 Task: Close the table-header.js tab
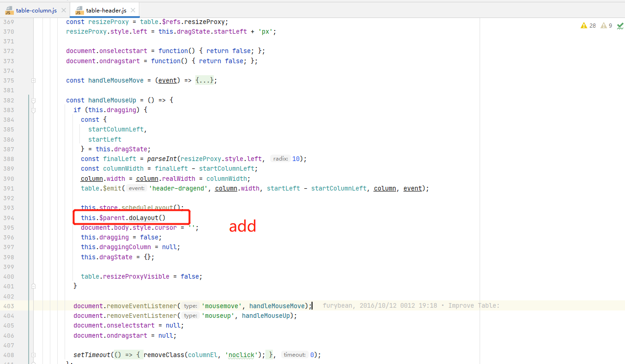tap(132, 11)
